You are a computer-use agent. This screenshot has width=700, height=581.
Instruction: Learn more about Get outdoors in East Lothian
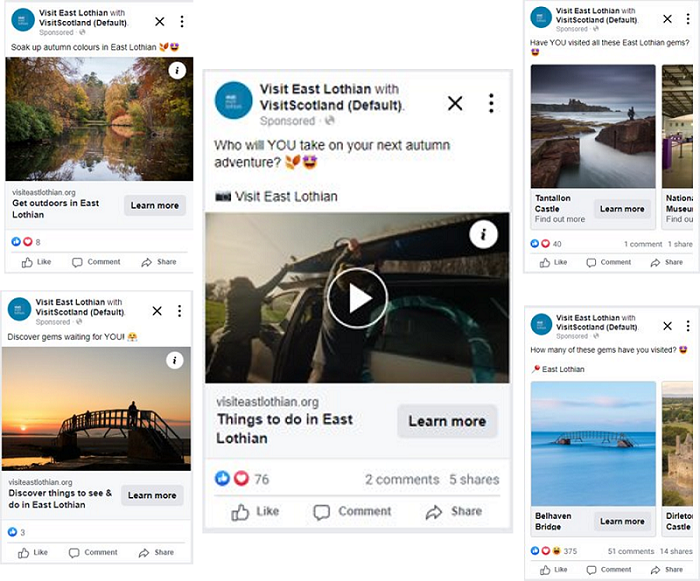pos(154,205)
